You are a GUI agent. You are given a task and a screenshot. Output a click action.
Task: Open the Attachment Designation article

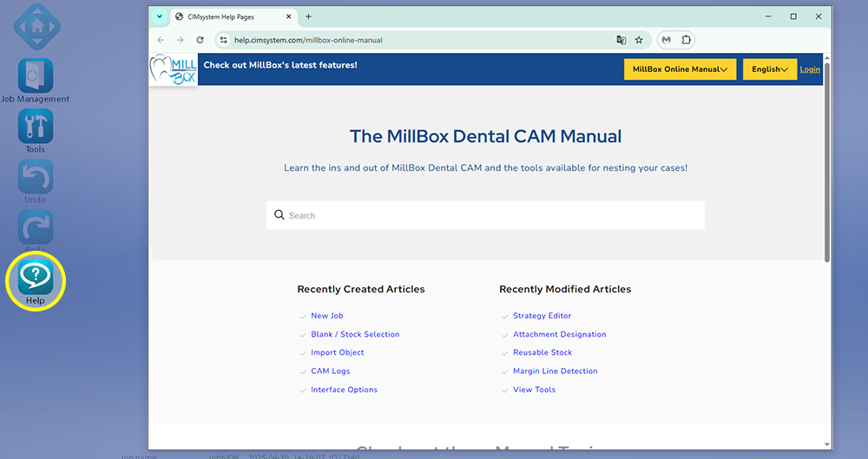559,334
